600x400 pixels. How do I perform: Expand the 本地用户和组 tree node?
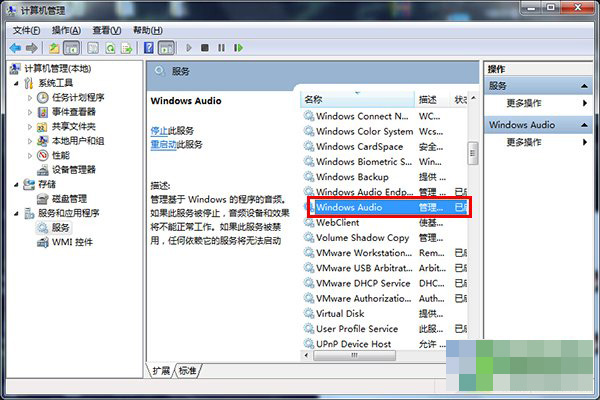pos(29,141)
